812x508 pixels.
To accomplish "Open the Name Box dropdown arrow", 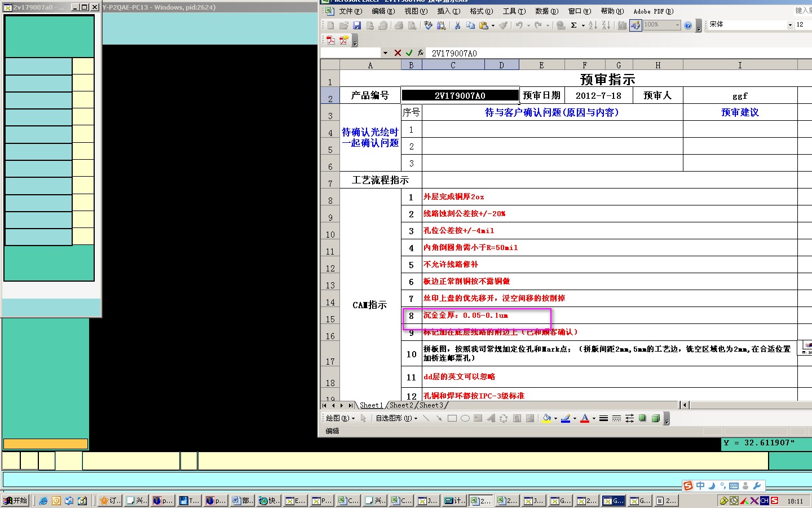I will point(385,53).
